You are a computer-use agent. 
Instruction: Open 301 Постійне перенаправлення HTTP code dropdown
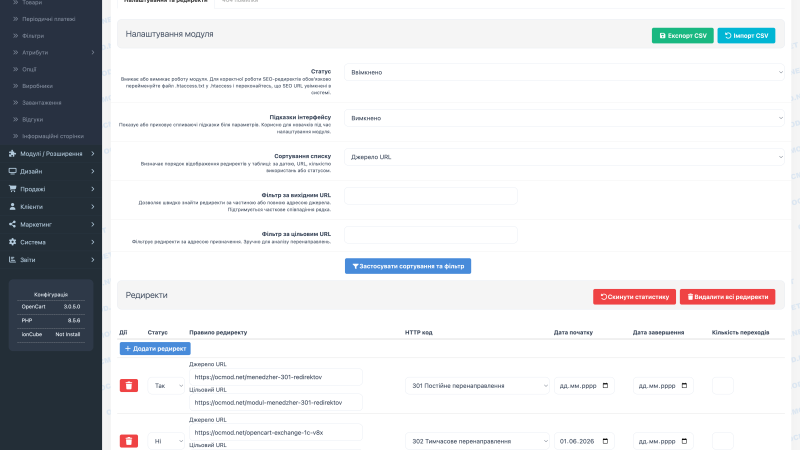coord(477,386)
